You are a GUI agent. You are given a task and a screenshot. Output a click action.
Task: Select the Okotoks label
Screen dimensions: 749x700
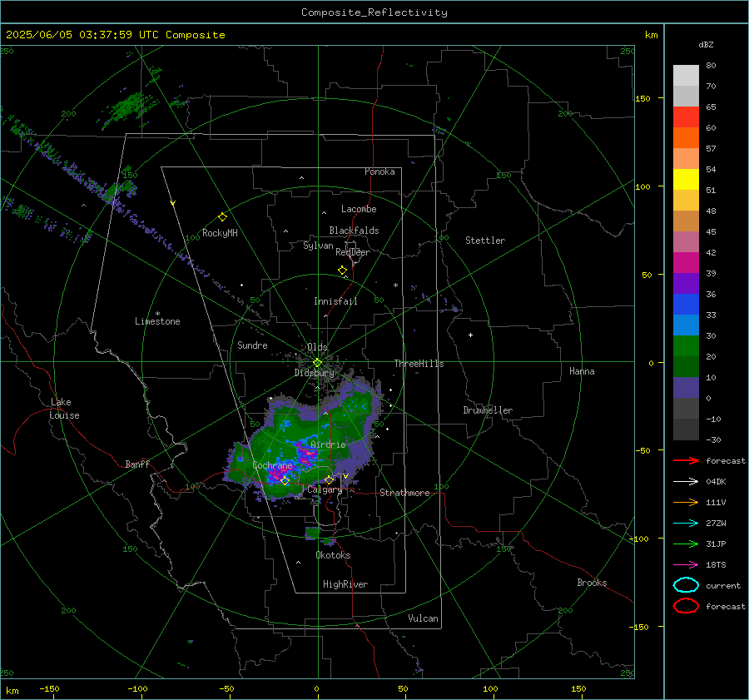pos(333,555)
